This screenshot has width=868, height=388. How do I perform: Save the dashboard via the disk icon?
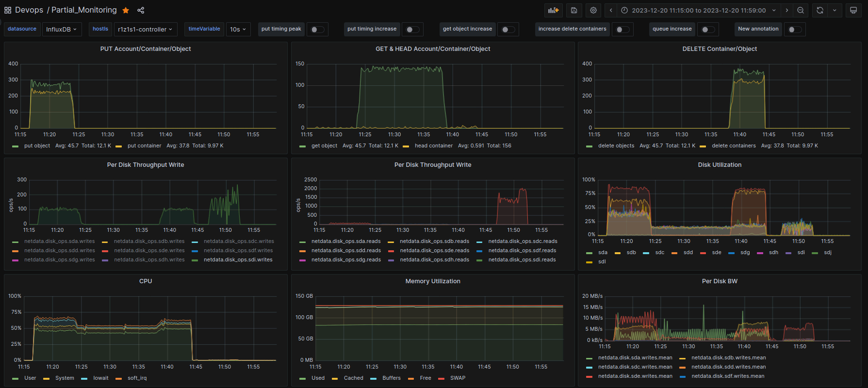point(574,10)
